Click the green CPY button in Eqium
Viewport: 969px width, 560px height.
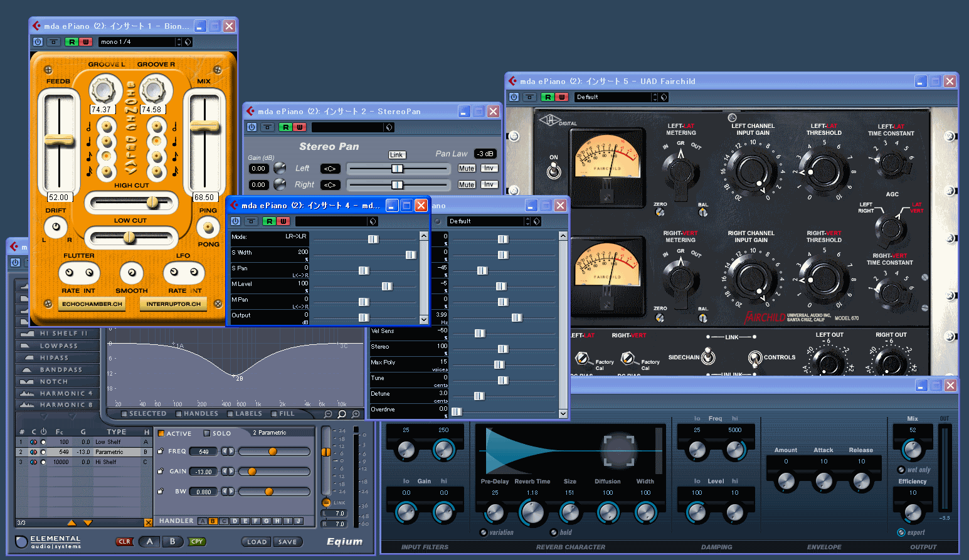tap(197, 542)
